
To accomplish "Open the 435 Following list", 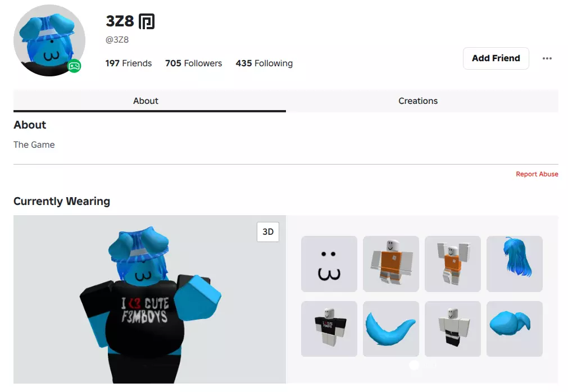I will coord(264,63).
